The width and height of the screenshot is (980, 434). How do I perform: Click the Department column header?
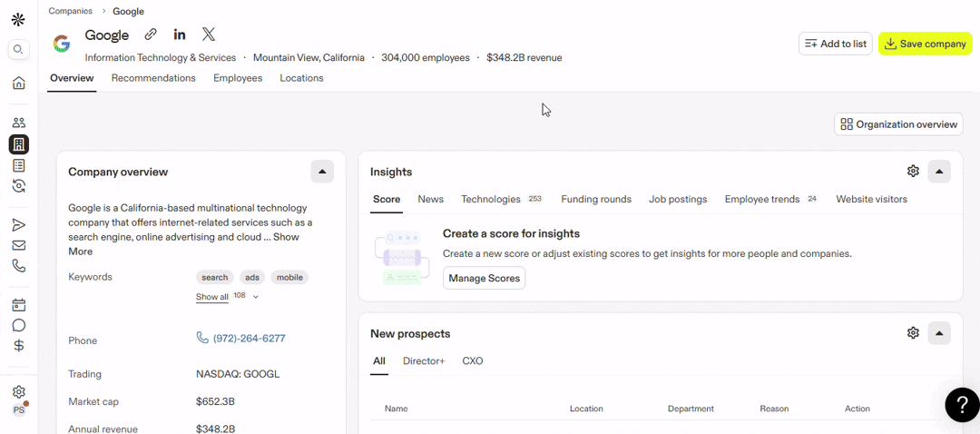691,409
